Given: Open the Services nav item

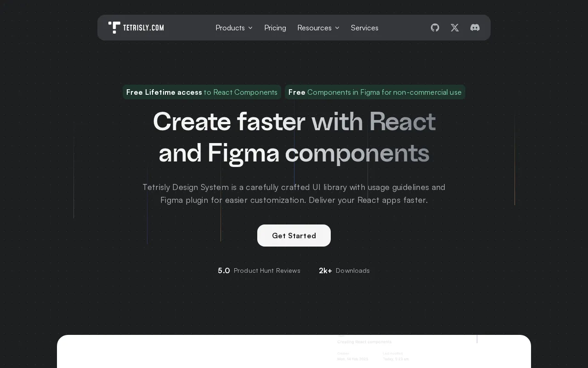Looking at the screenshot, I should pyautogui.click(x=365, y=28).
